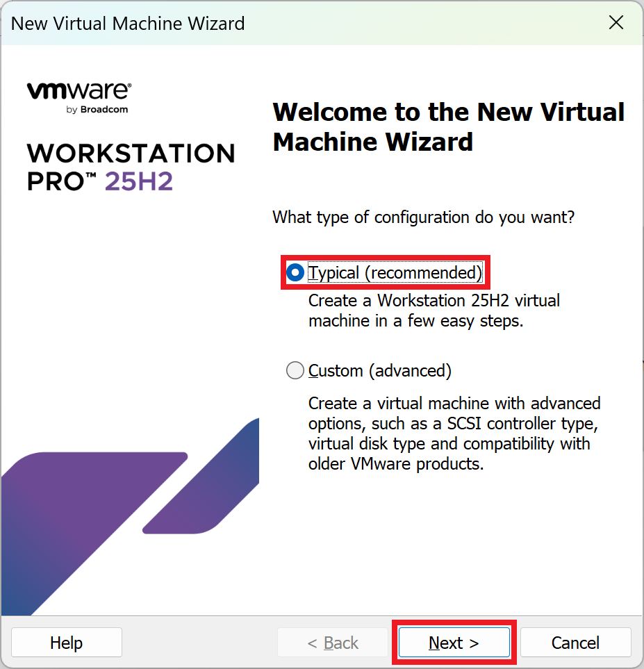Click the Next > button
644x669 pixels.
(x=454, y=643)
